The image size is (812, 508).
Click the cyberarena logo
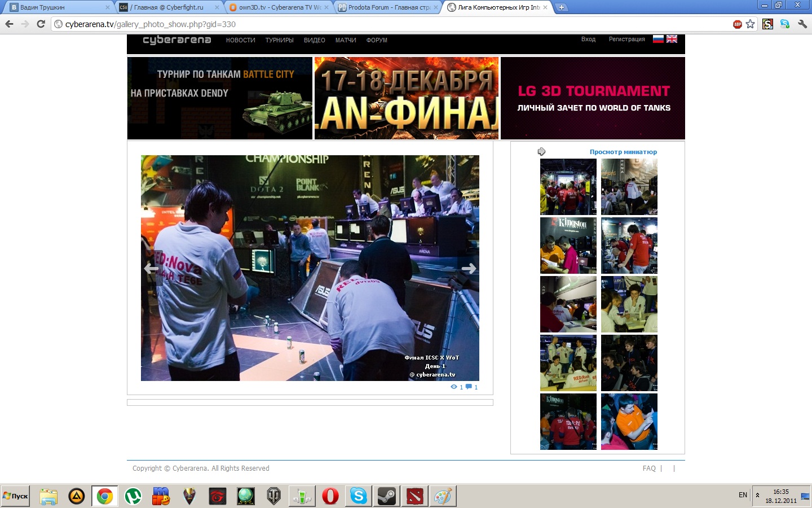177,40
